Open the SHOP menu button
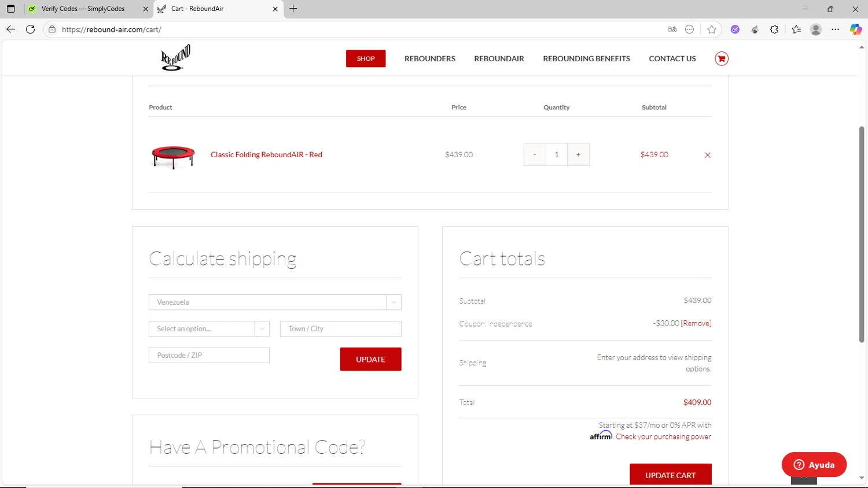The height and width of the screenshot is (488, 868). [366, 58]
